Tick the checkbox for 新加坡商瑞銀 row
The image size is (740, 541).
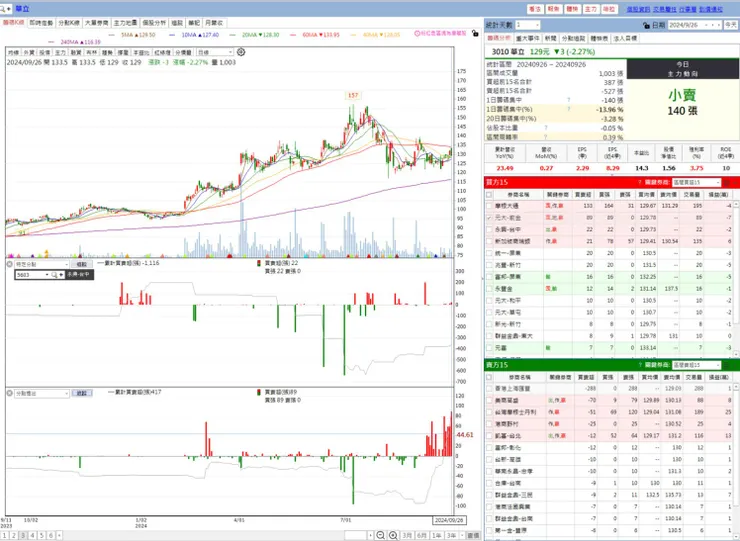[489, 241]
